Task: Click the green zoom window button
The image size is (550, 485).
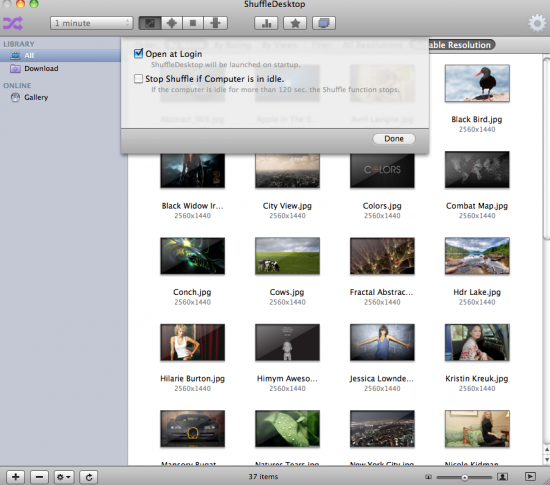Action: (x=34, y=4)
